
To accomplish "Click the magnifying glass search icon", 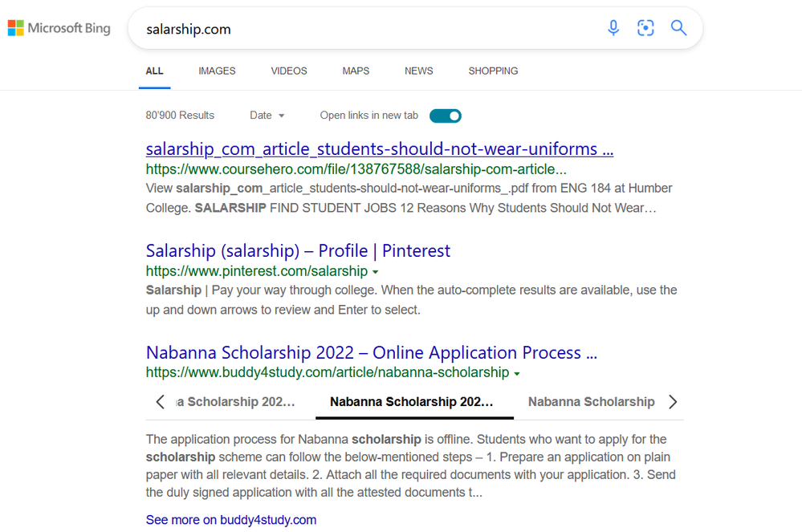I will [678, 29].
